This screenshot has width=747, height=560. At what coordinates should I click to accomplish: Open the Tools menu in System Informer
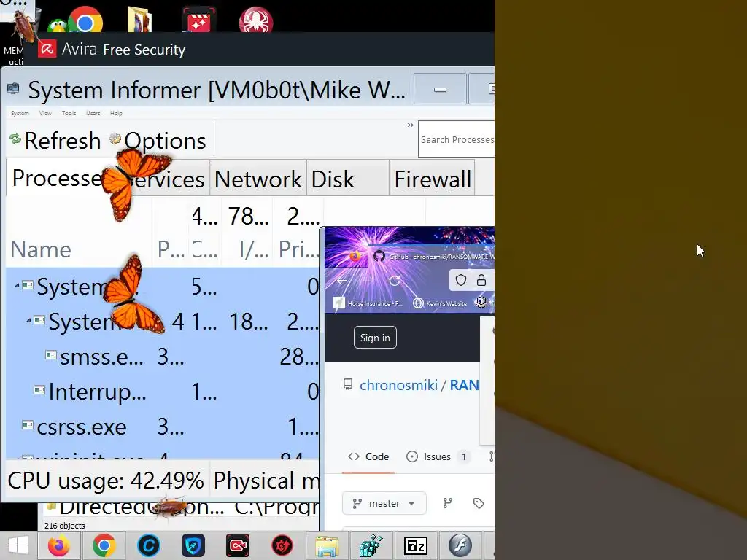coord(69,113)
